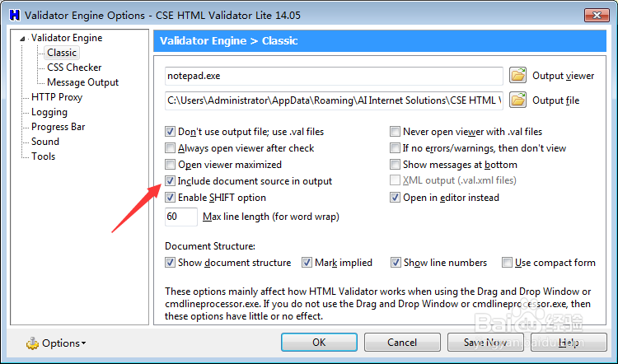Viewport: 618px width, 364px height.
Task: Click the Options gear icon
Action: click(x=32, y=343)
